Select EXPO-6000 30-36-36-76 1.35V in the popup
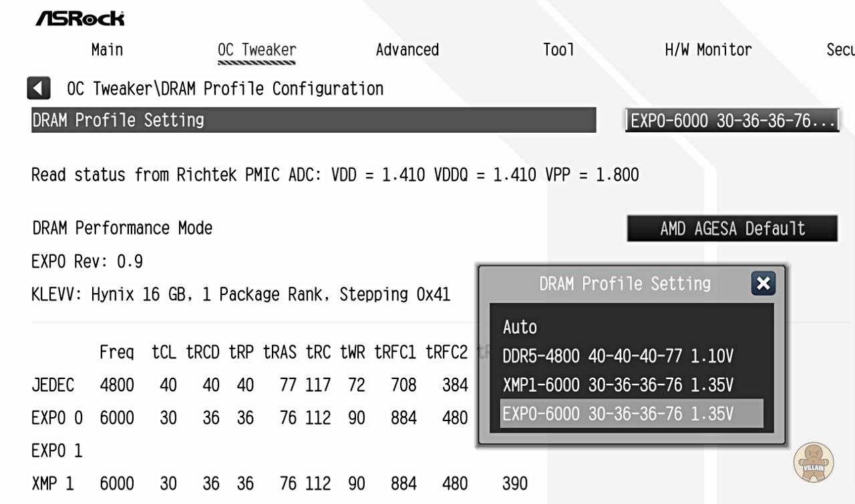 click(631, 414)
